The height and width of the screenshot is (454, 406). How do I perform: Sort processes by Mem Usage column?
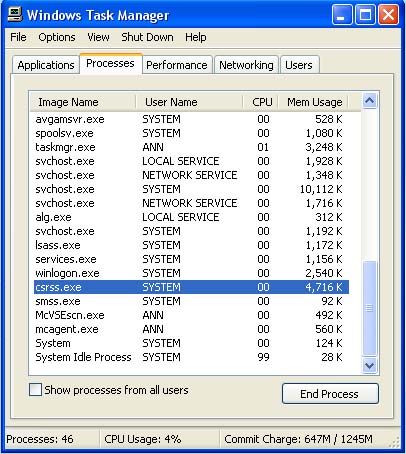(x=314, y=102)
